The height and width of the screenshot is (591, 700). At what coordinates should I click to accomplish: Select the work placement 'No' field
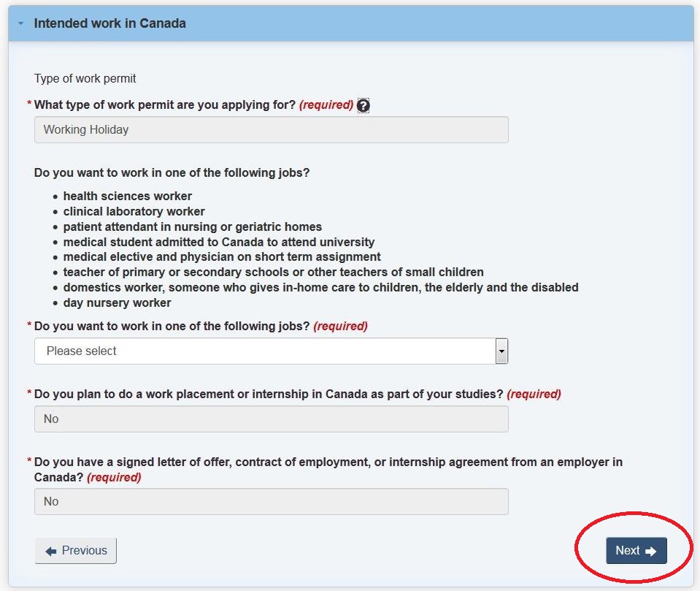tap(271, 419)
